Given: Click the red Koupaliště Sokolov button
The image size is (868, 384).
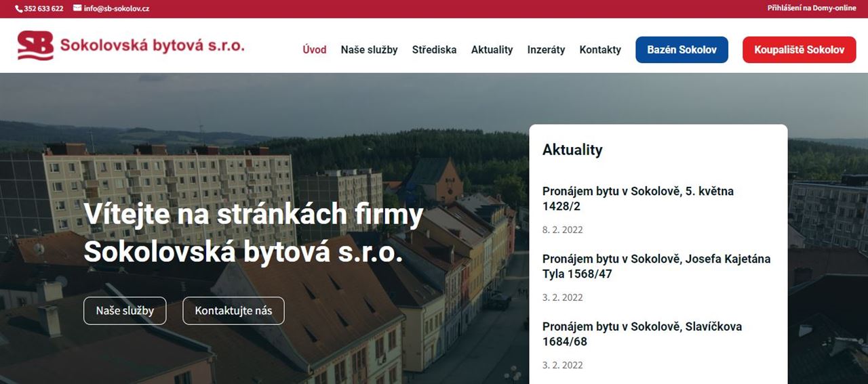Looking at the screenshot, I should point(800,50).
